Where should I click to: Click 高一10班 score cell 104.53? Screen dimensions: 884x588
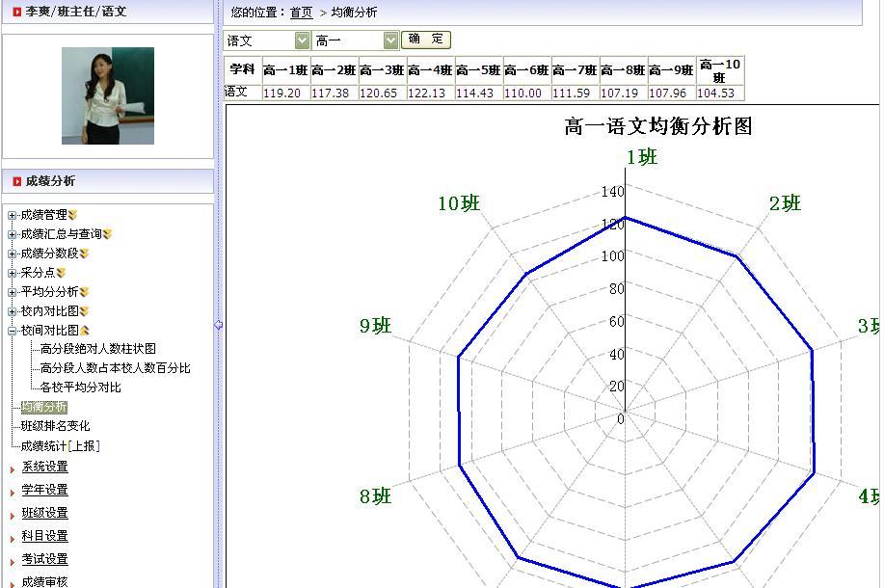pos(720,94)
